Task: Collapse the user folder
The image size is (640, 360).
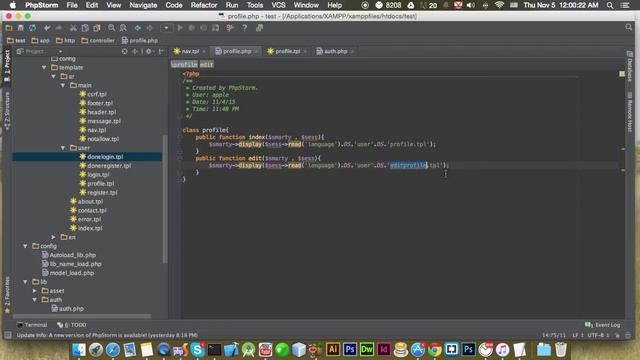Action: (x=63, y=148)
